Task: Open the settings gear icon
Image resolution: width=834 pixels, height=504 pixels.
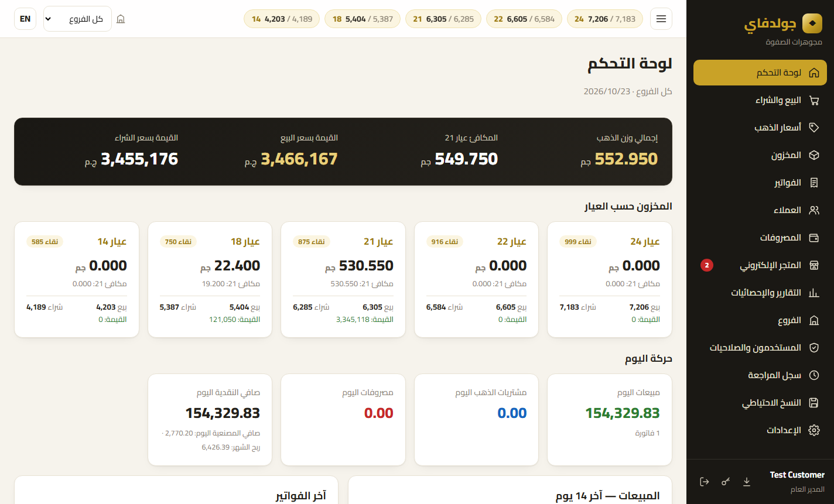Action: (814, 430)
